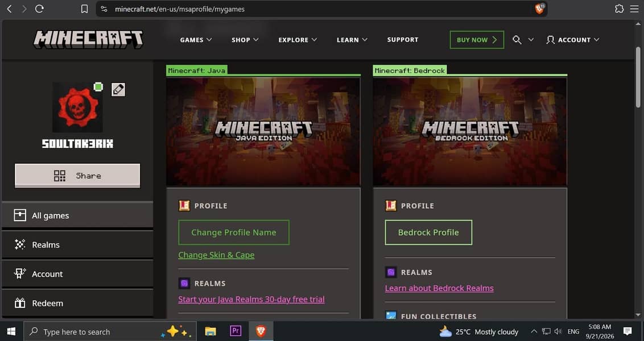The width and height of the screenshot is (644, 341).
Task: Click the scrollbar up arrow
Action: pos(638,24)
